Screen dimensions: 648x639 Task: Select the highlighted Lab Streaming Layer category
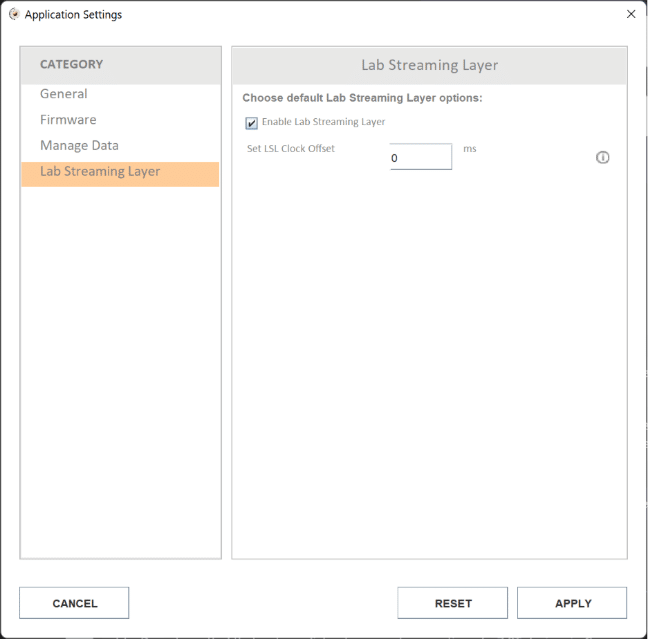click(x=100, y=172)
